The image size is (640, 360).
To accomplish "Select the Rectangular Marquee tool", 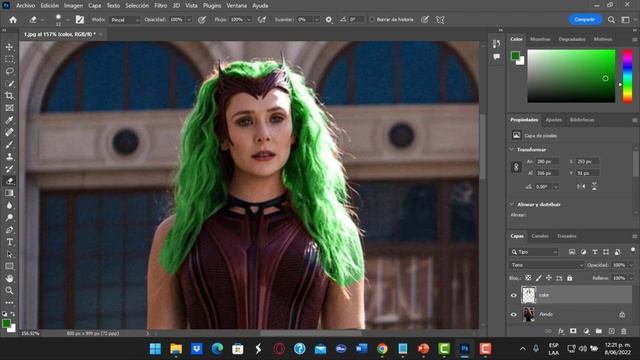I will (x=9, y=59).
